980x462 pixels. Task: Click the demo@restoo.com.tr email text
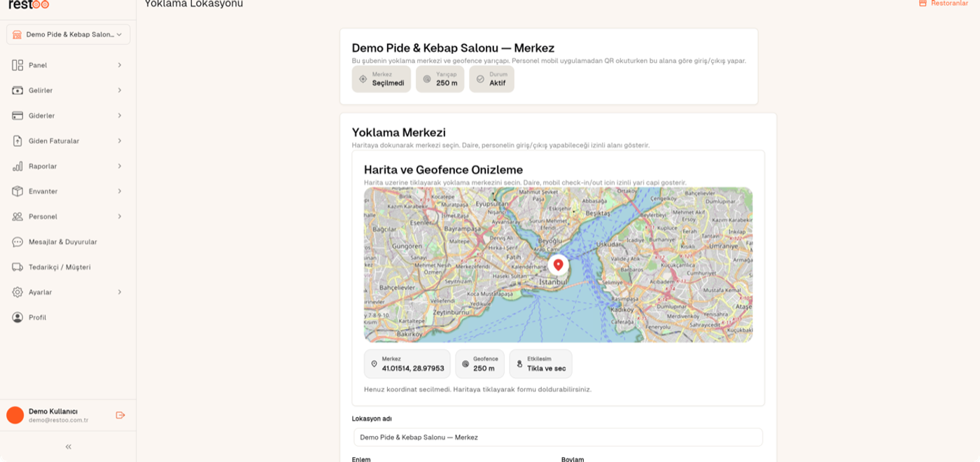pos(58,420)
